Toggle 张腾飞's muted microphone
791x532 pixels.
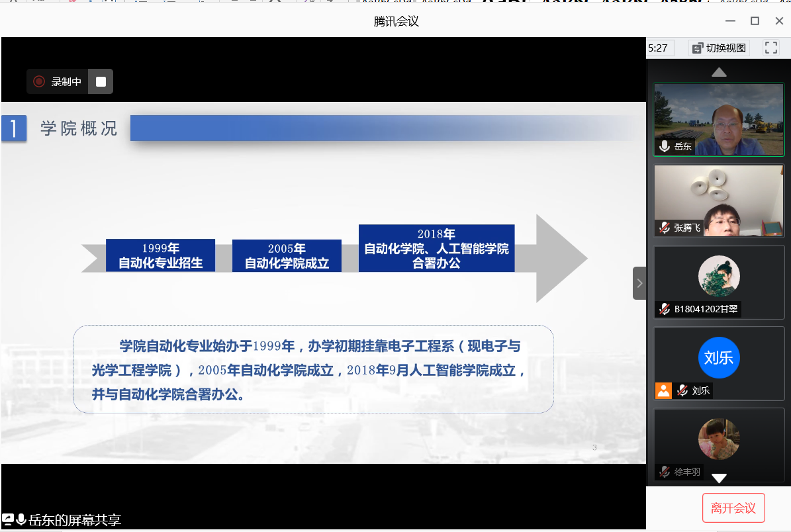click(665, 228)
